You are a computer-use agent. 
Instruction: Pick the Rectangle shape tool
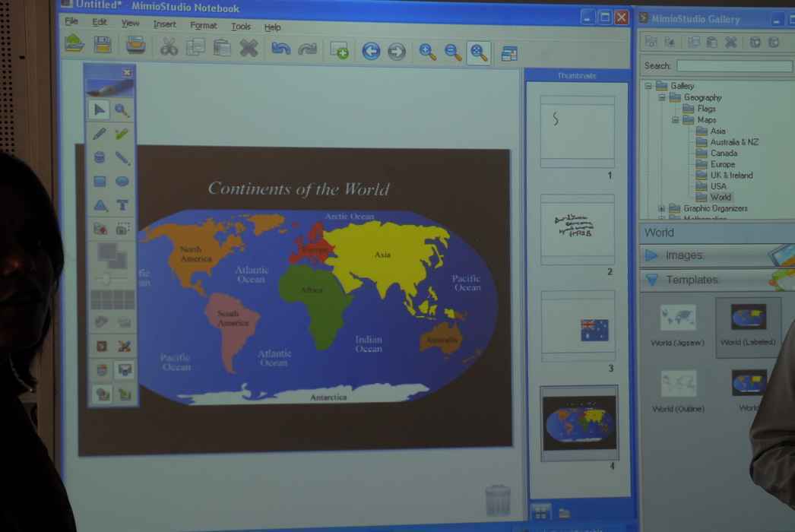(100, 182)
